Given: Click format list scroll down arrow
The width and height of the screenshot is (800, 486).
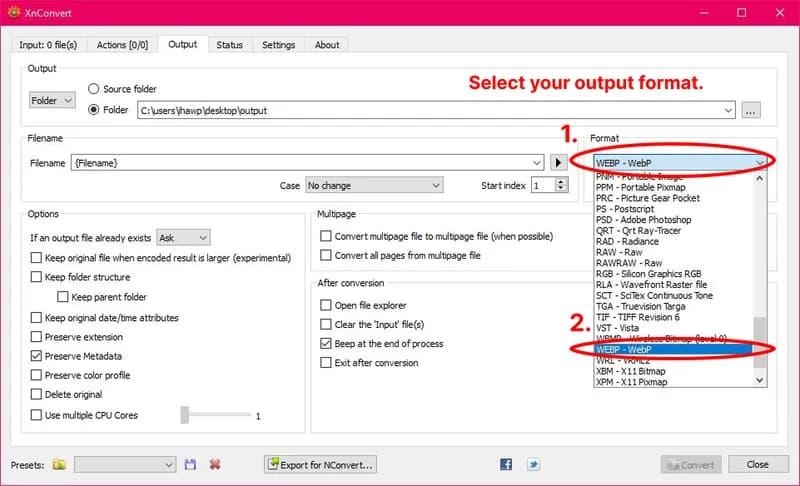Looking at the screenshot, I should [760, 380].
